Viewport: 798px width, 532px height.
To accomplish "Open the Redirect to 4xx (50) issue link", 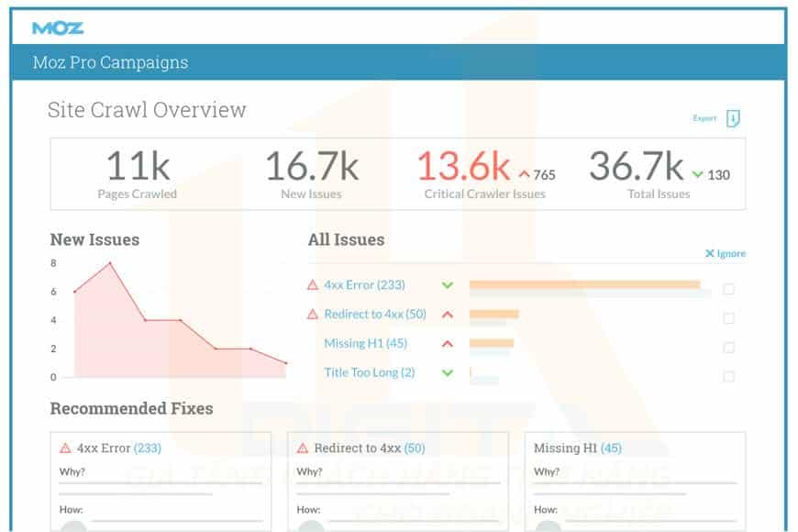I will [x=375, y=314].
